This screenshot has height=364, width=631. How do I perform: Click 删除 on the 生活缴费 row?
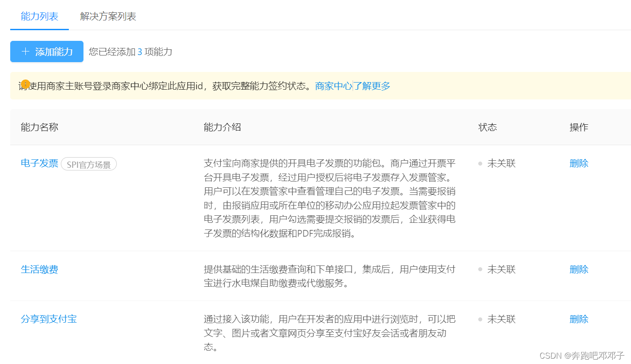[579, 269]
